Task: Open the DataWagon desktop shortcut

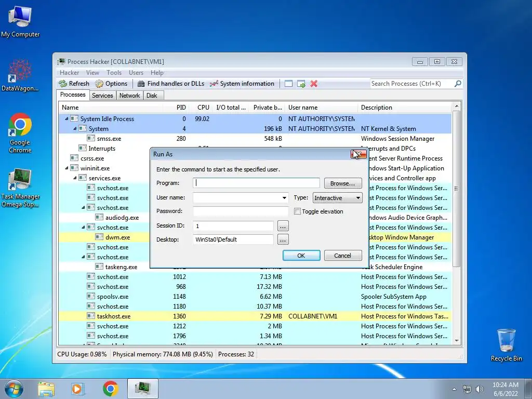Action: (x=20, y=75)
